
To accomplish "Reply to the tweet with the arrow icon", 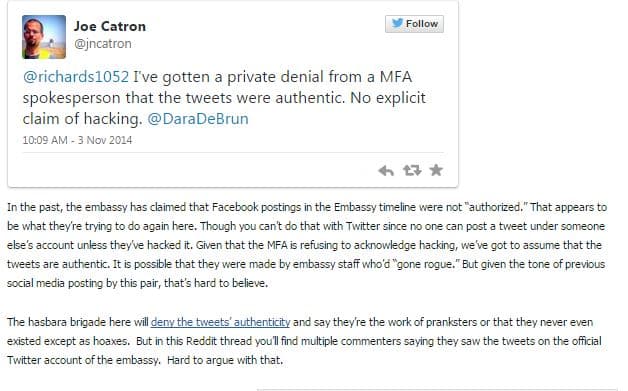I will (386, 171).
